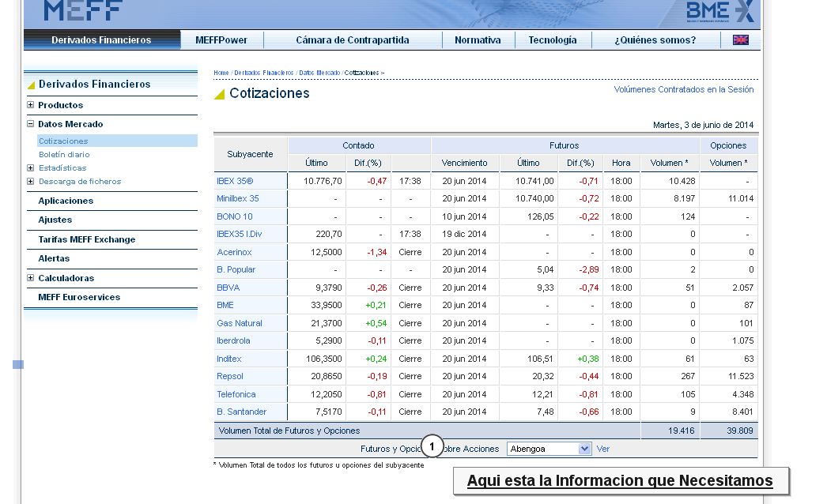Open the Normativa tab
This screenshot has height=504, width=827.
coord(478,40)
